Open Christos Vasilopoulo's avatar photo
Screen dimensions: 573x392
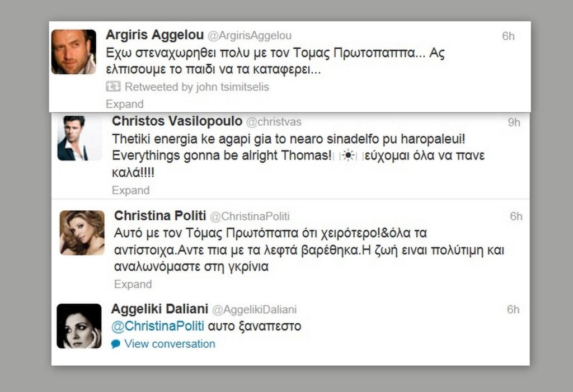[79, 138]
